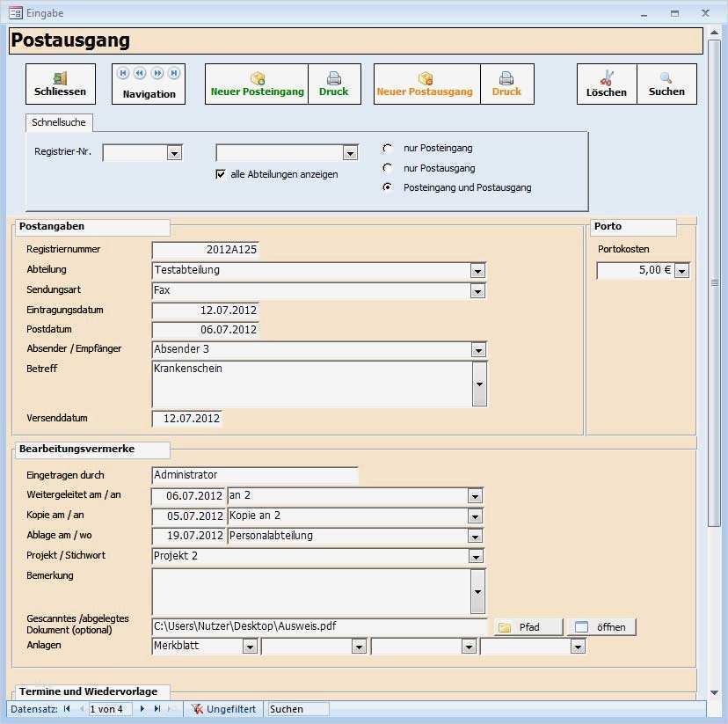Go to last Datensatz in status bar
The width and height of the screenshot is (728, 724).
tap(157, 709)
